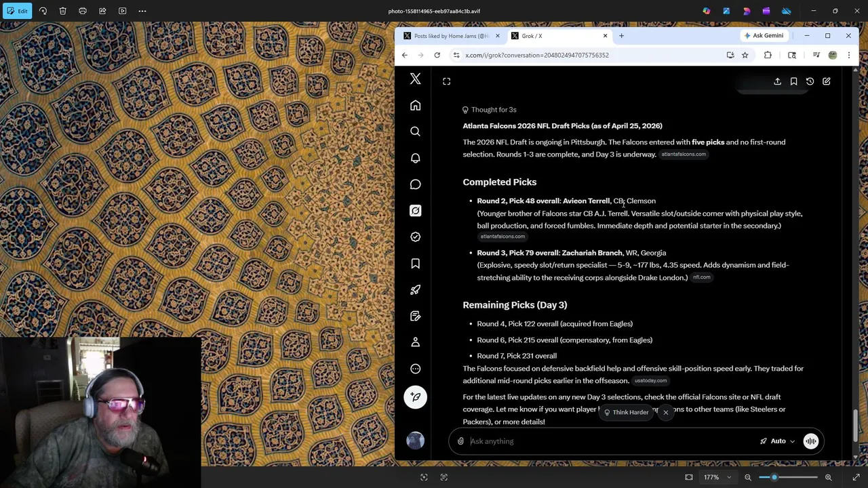Open X Notifications bell icon
Screen dimensions: 868x488
pos(415,158)
